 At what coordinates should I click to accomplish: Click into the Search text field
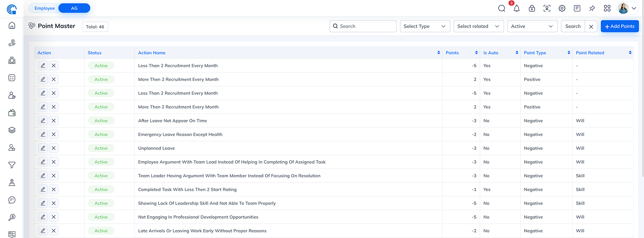[366, 26]
